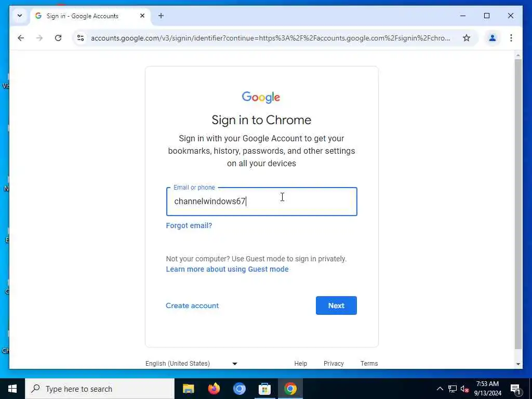Open a new tab with plus button
The height and width of the screenshot is (399, 532).
pos(161,16)
